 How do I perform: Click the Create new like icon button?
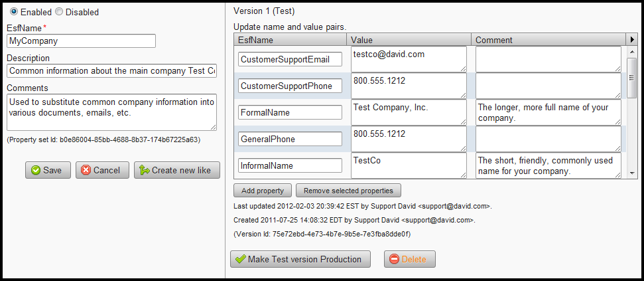(176, 170)
